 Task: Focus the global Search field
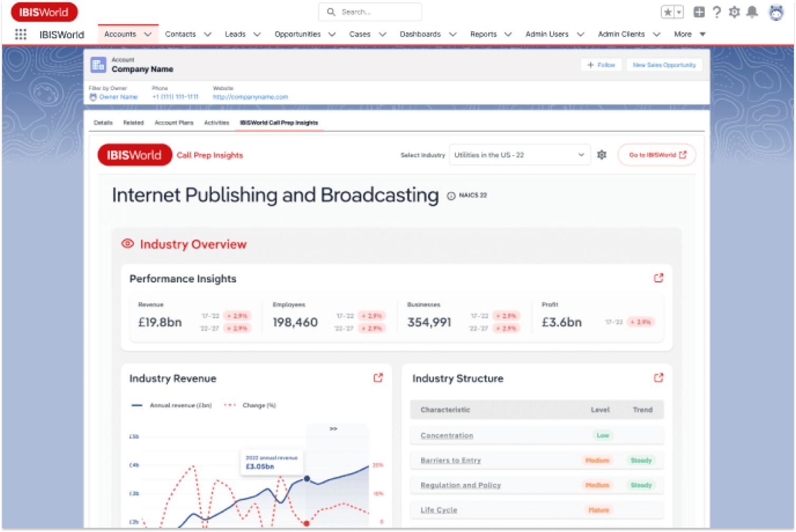(x=370, y=12)
